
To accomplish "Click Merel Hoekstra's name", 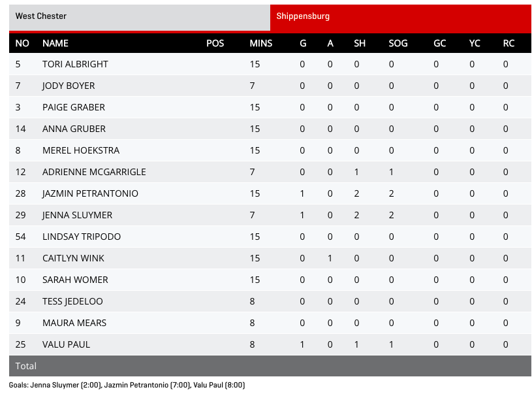I will pos(81,151).
